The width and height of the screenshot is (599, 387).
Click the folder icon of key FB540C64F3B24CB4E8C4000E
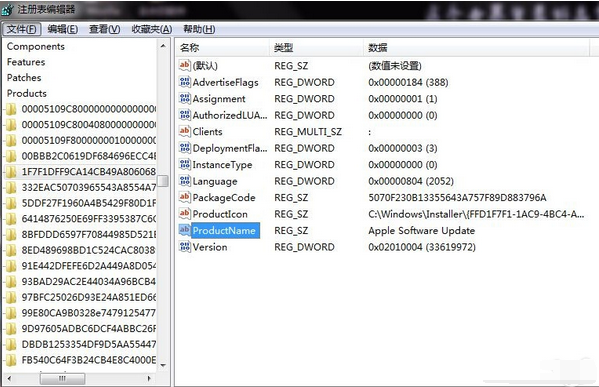(x=11, y=360)
